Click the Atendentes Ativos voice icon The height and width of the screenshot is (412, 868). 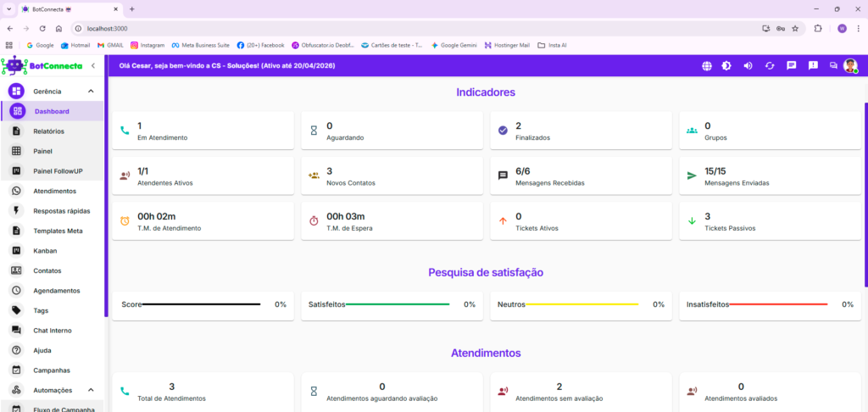click(125, 176)
